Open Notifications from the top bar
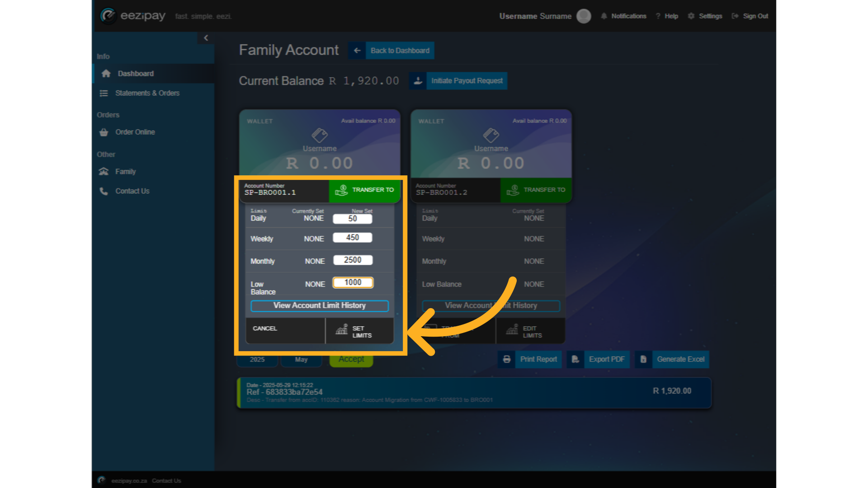The height and width of the screenshot is (488, 868). (x=604, y=16)
